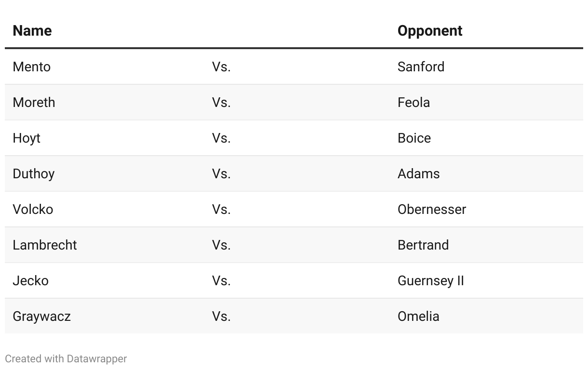
Task: Click the Opponent column header
Action: pos(429,31)
